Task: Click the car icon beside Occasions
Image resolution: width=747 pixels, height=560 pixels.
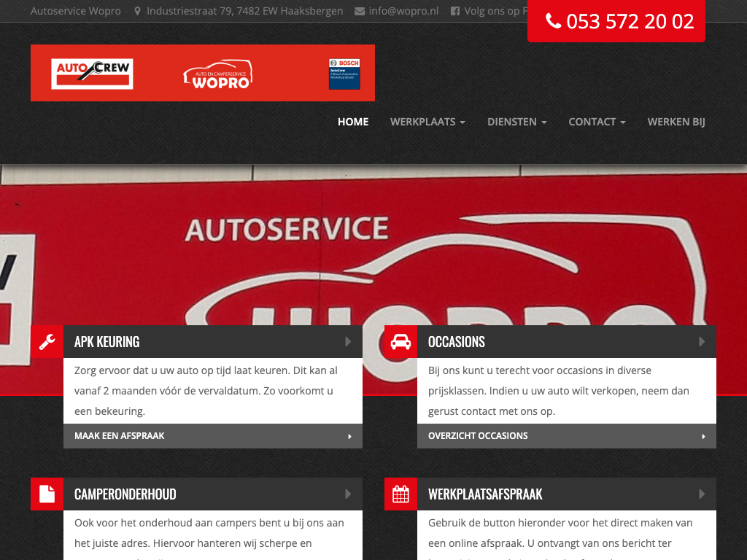Action: (400, 341)
